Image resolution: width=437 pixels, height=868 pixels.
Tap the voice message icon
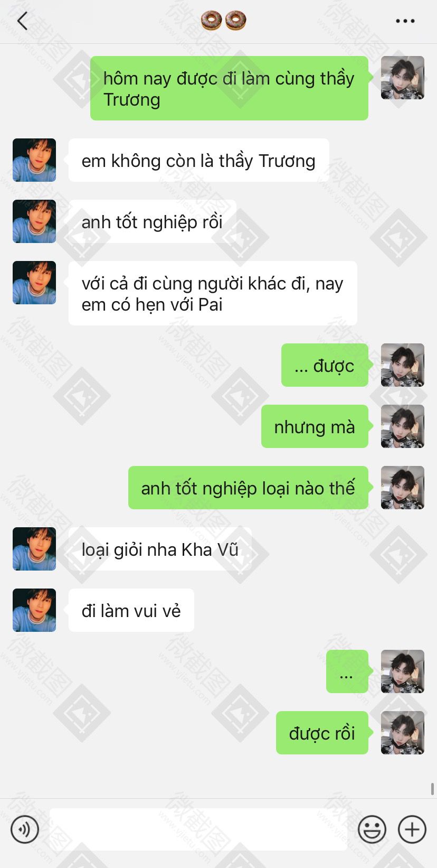pos(25,829)
